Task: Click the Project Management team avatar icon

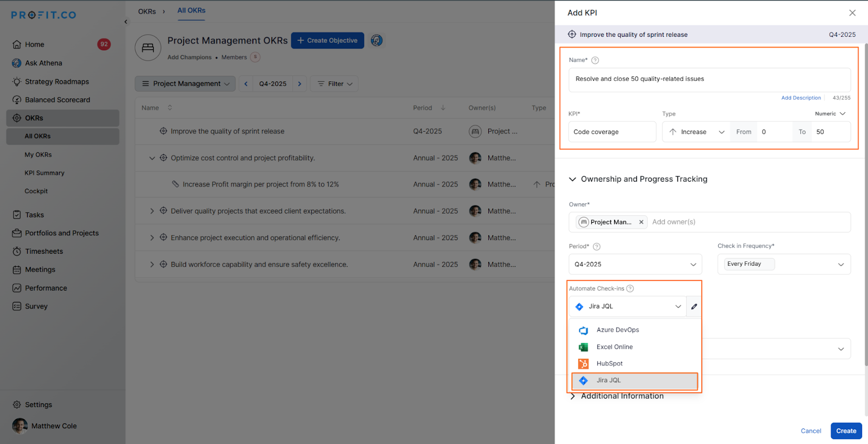Action: 148,48
